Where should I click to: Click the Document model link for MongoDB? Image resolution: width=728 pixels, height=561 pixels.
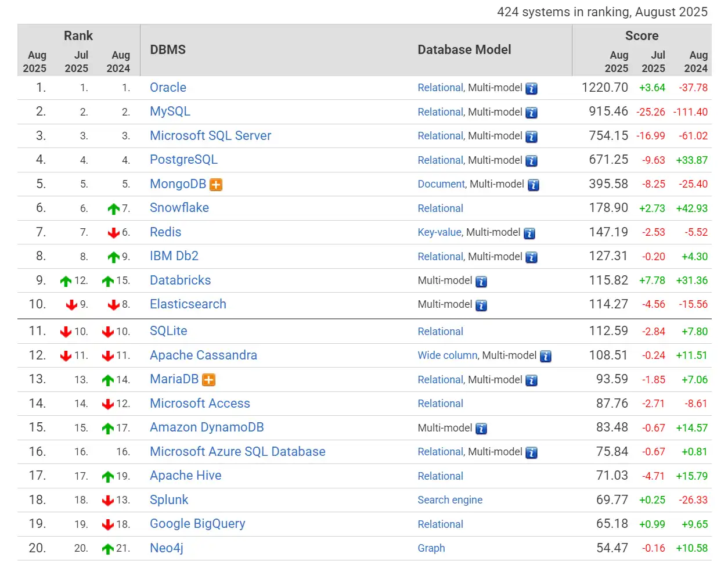[x=441, y=184]
